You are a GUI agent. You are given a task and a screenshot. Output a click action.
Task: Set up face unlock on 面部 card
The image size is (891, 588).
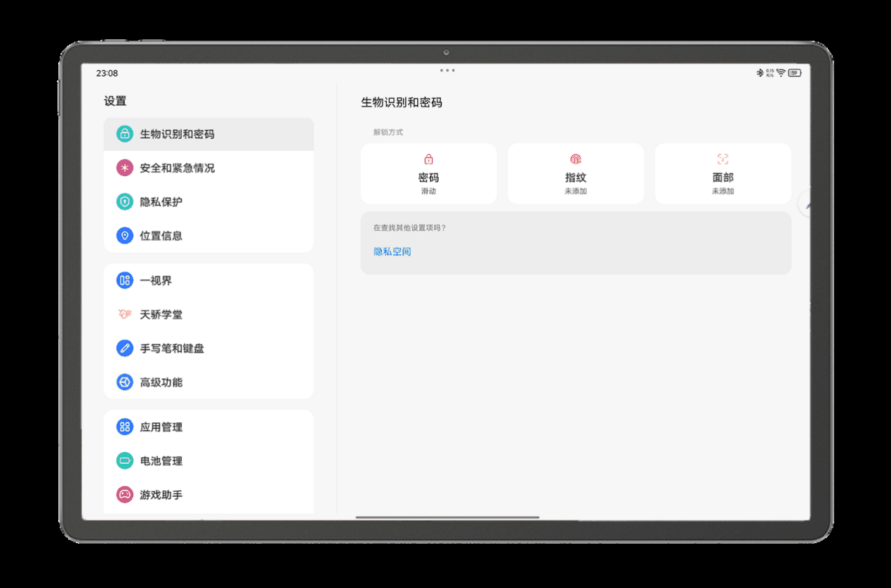723,173
